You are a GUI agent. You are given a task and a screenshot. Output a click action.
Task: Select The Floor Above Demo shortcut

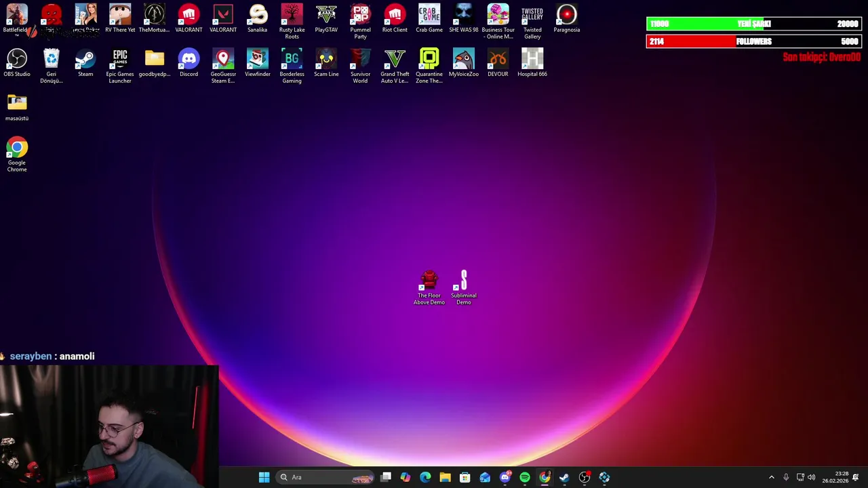pos(429,288)
